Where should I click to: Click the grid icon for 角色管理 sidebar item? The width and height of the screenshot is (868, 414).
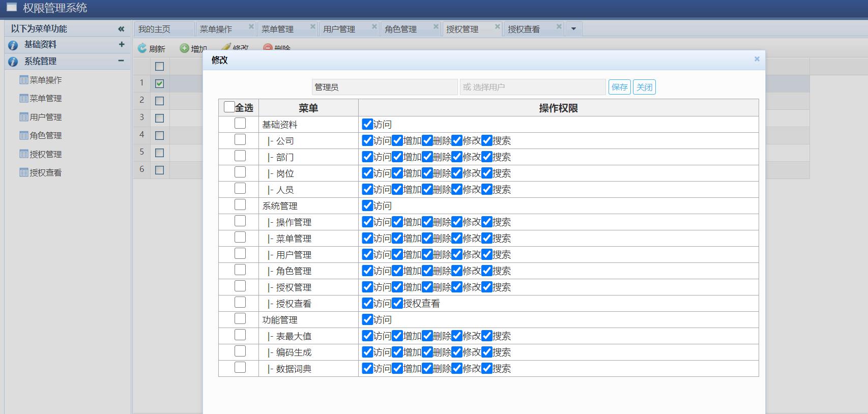(x=23, y=135)
